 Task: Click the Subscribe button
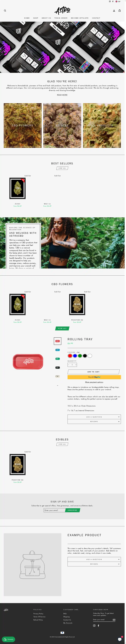pyautogui.click(x=73, y=510)
